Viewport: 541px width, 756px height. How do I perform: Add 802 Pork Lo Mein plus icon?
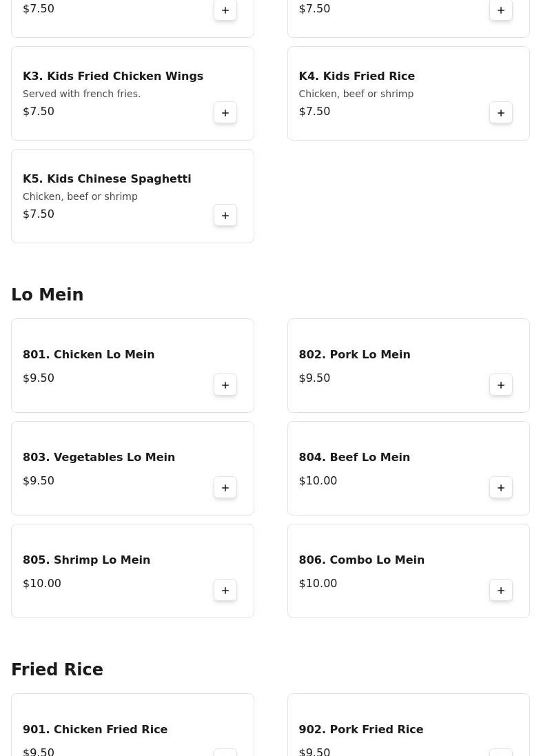click(501, 385)
